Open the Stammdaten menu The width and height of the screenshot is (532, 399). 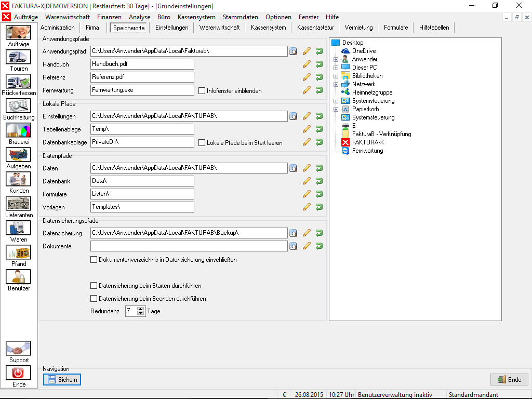[x=240, y=17]
